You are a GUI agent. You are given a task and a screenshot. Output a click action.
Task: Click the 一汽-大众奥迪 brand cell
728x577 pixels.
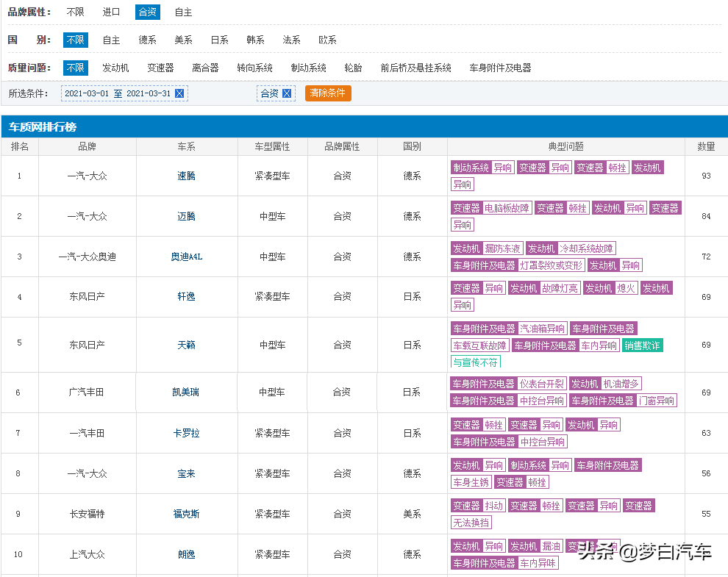tap(88, 257)
